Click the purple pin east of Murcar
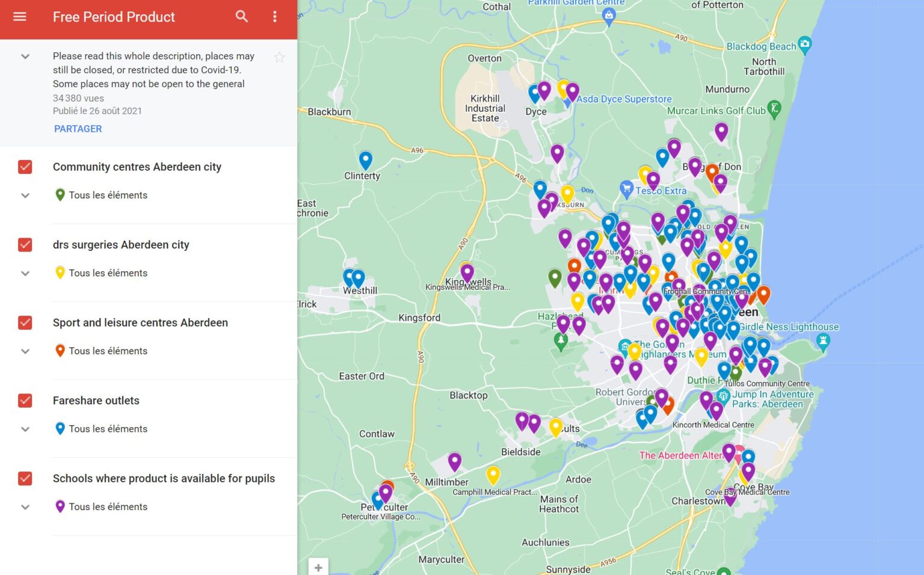Viewport: 924px width, 575px height. (721, 131)
